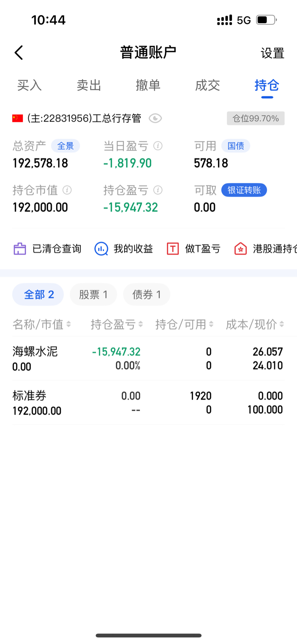The width and height of the screenshot is (297, 644).
Task: Tap daily P&L value -1,819.90
Action: coord(128,163)
